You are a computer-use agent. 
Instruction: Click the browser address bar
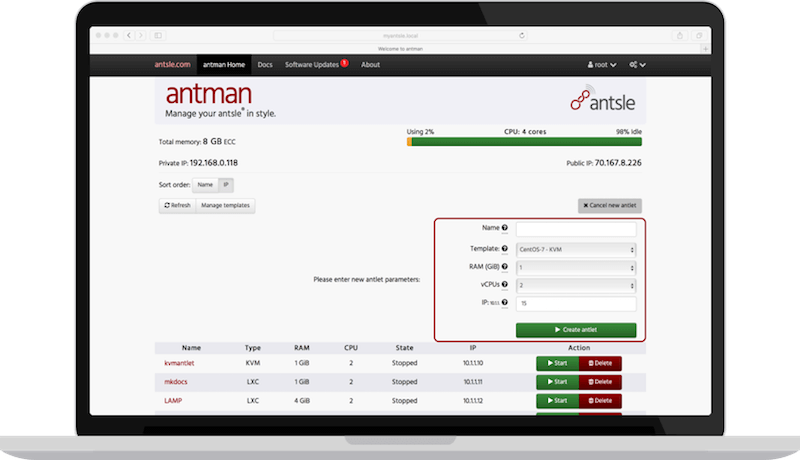pos(401,36)
